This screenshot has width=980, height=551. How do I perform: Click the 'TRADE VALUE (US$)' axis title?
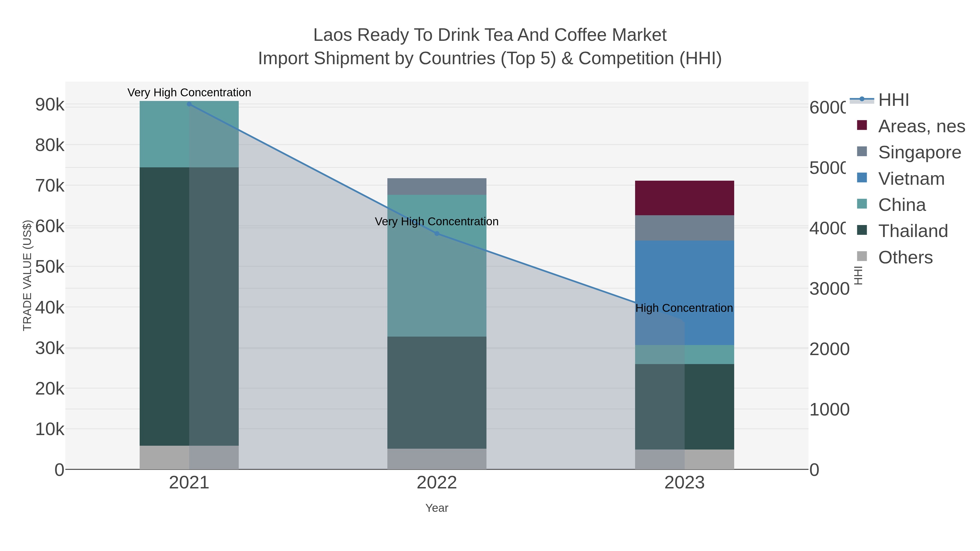coord(27,275)
